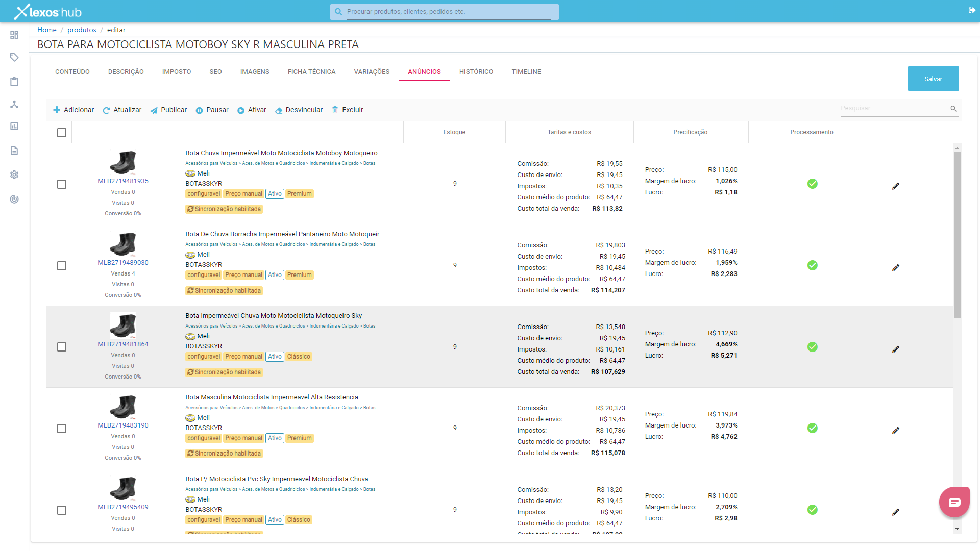Click the logout icon in top bar
Image resolution: width=980 pixels, height=551 pixels.
[x=972, y=10]
